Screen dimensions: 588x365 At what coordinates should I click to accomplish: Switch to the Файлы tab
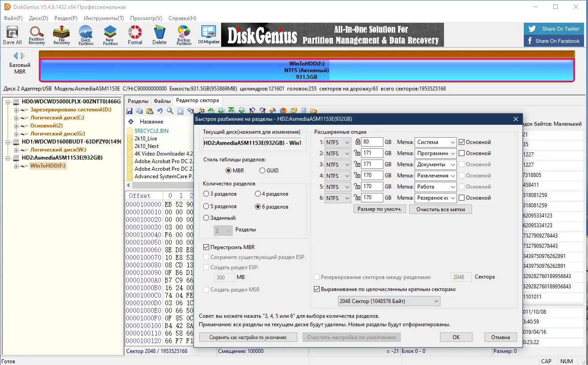tap(162, 101)
